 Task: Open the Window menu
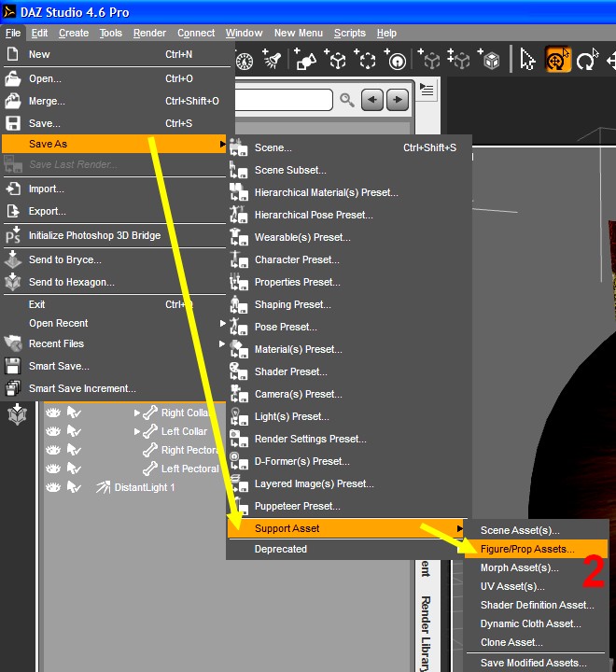click(244, 33)
